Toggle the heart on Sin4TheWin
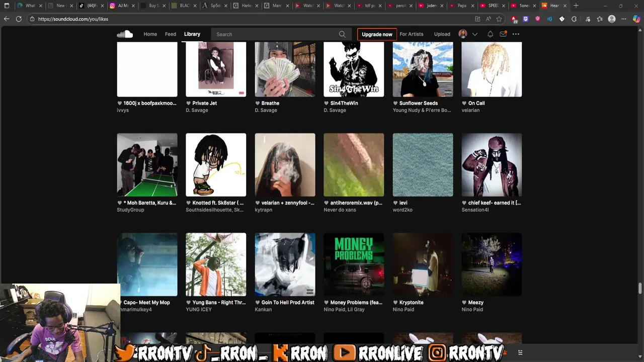The width and height of the screenshot is (644, 362). pyautogui.click(x=327, y=103)
